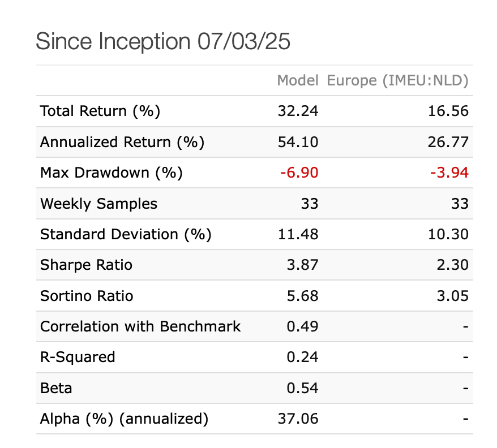Click the Model annualized return value 54.10
The image size is (497, 448).
pos(299,142)
